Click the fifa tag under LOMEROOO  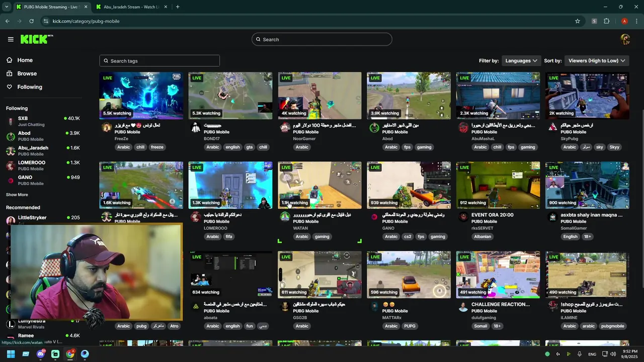(229, 237)
